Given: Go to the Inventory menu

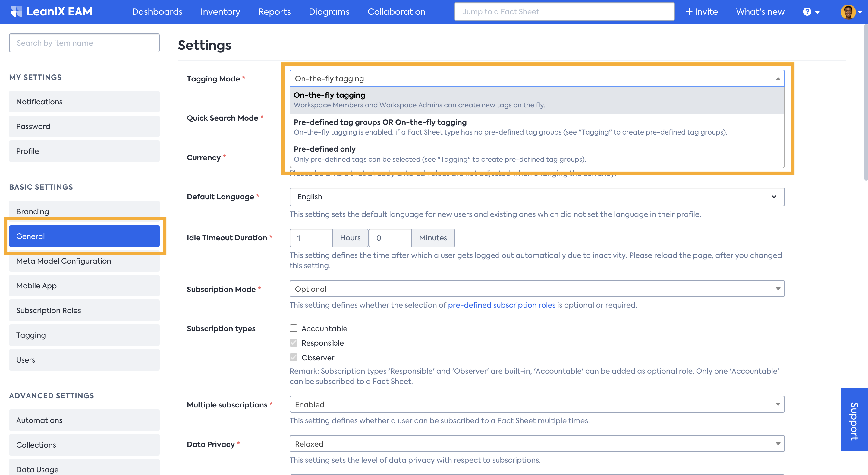Looking at the screenshot, I should [x=220, y=12].
